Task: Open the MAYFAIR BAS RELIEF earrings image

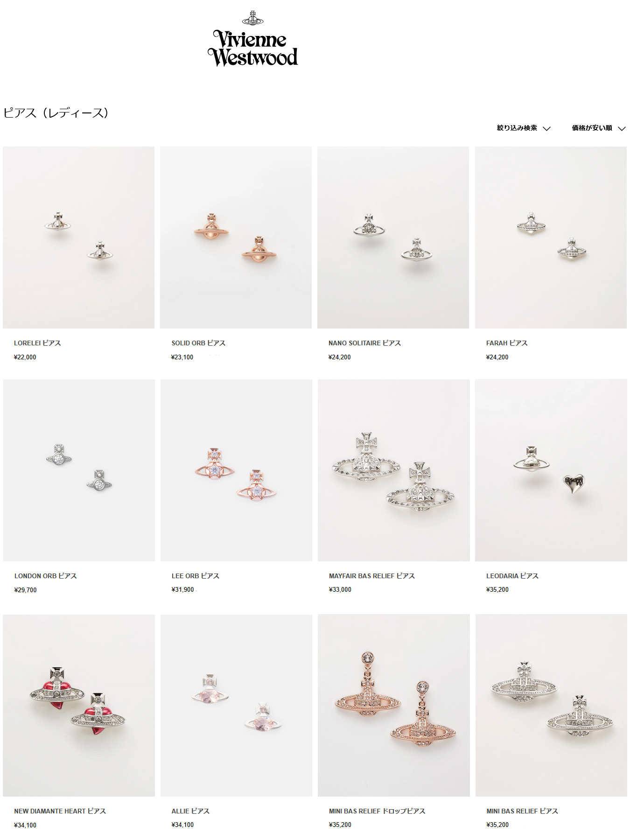Action: [393, 470]
